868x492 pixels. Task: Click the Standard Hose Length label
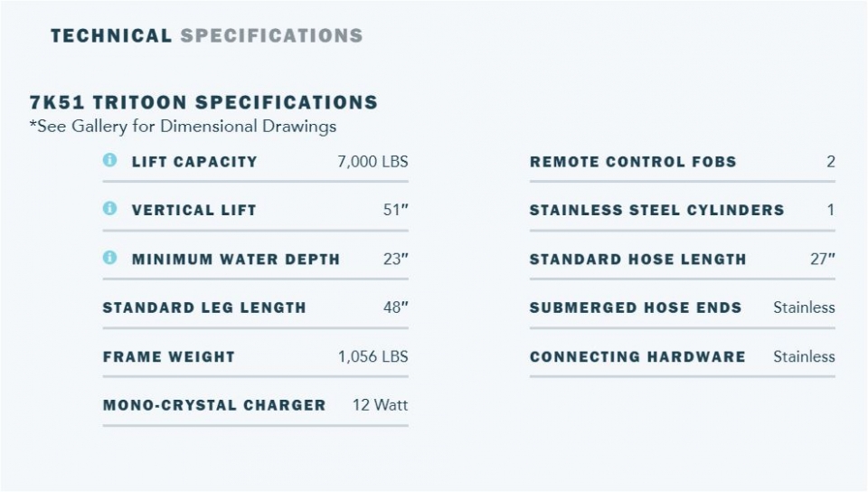click(x=637, y=259)
